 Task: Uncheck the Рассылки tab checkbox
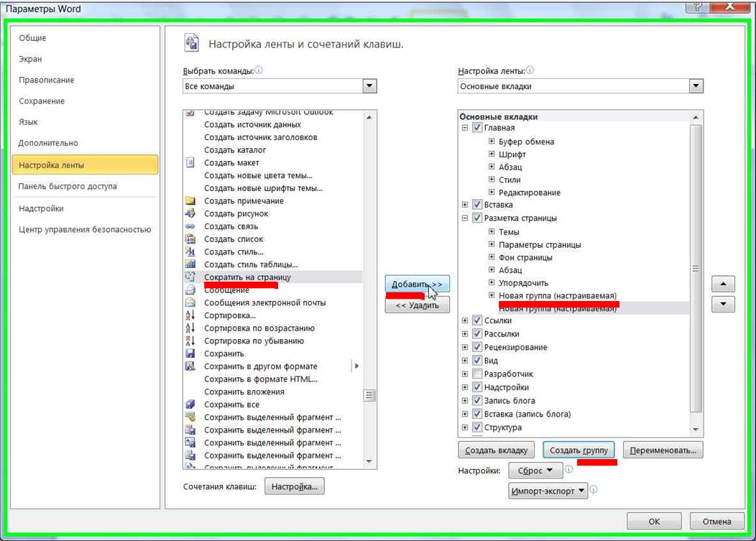click(x=477, y=333)
